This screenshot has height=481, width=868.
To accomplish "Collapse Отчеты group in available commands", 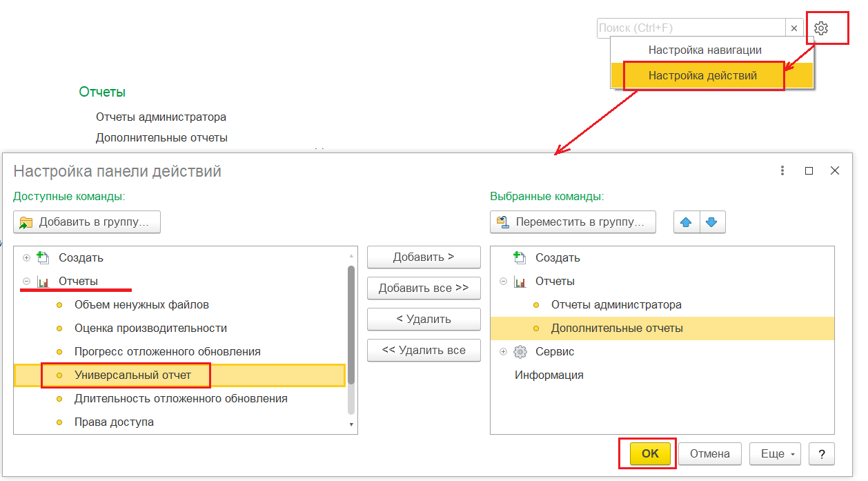I will pyautogui.click(x=27, y=282).
